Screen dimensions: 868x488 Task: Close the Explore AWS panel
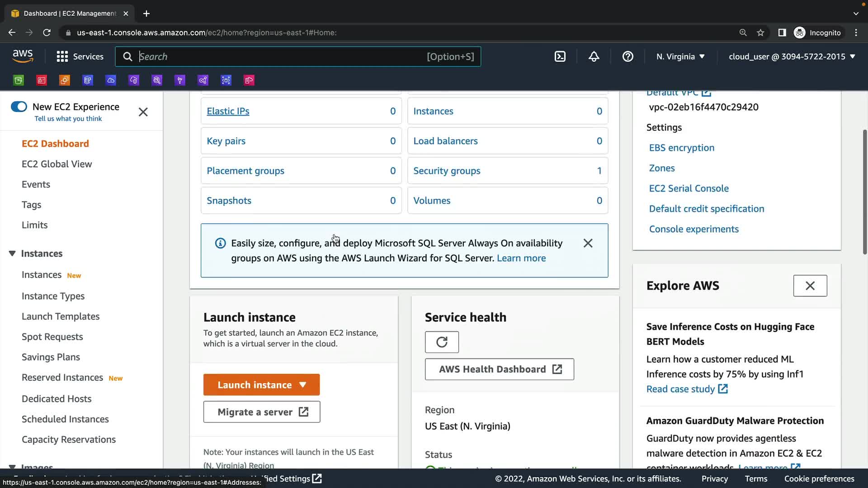coord(810,286)
